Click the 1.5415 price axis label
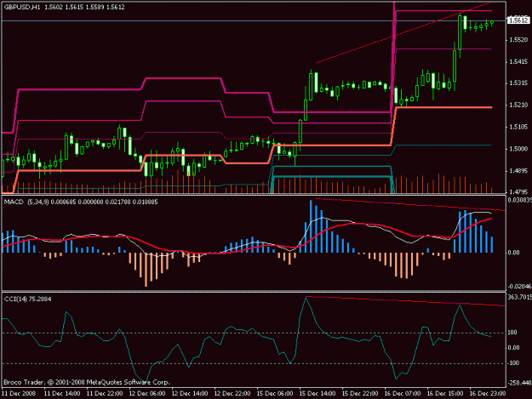The width and height of the screenshot is (532, 399). [x=518, y=62]
